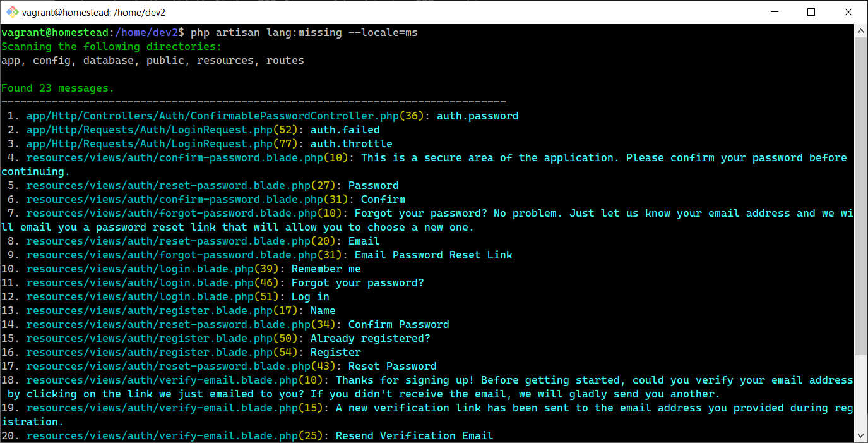Click reset-password.blade.php(43) file path
Viewport: 868px width, 443px height.
point(181,367)
